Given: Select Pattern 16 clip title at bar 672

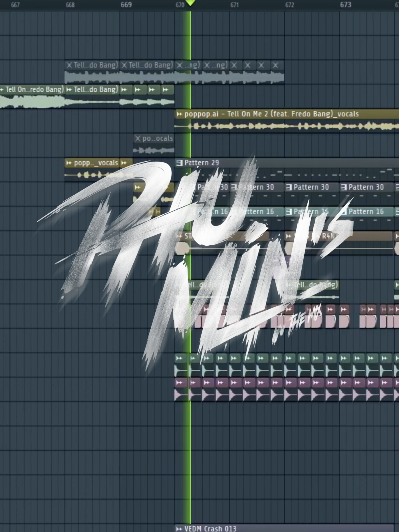Looking at the screenshot, I should [311, 212].
